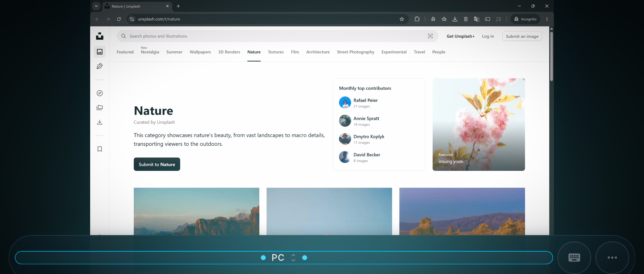Switch to the Film category tab
Viewport: 644px width, 274px height.
tap(295, 52)
